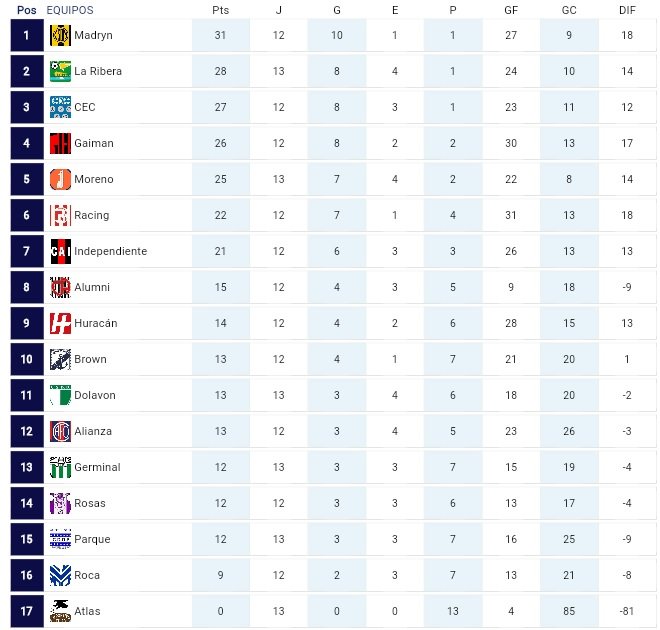The image size is (660, 630).
Task: Click the Atlas team crest
Action: (60, 611)
